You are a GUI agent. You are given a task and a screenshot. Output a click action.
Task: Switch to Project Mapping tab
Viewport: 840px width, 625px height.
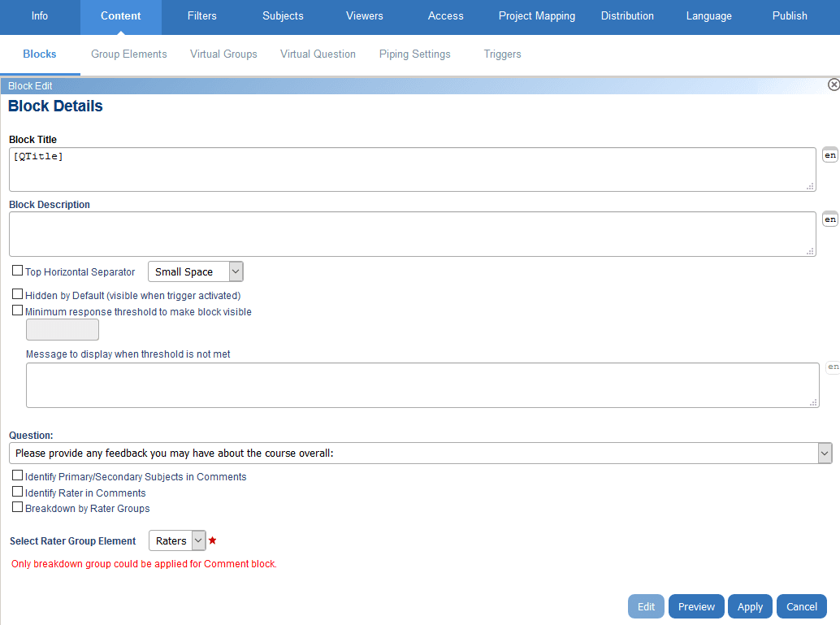tap(537, 16)
